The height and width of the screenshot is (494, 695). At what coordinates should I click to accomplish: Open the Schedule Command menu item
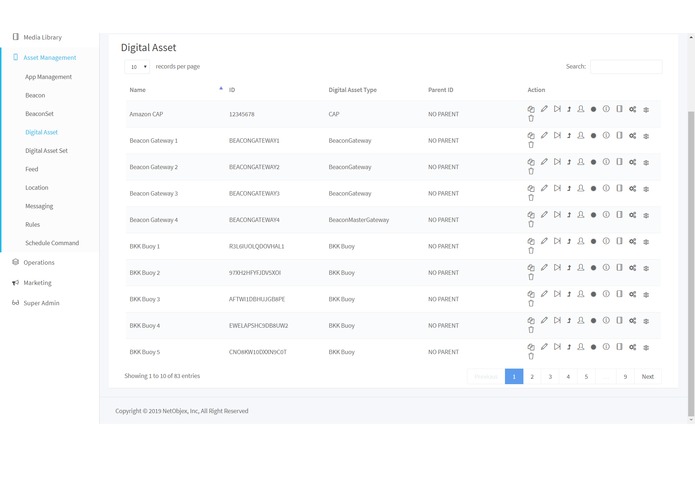point(52,243)
